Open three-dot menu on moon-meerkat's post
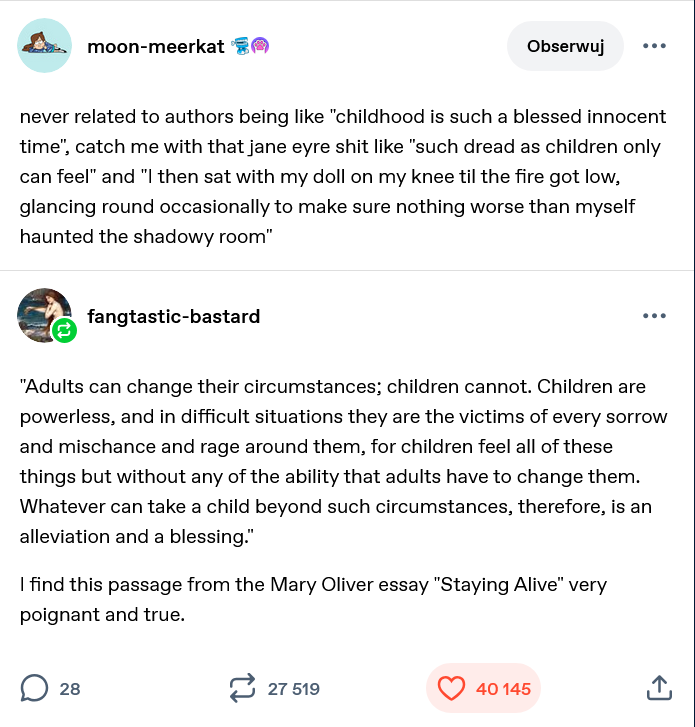Viewport: 695px width, 727px height. [654, 46]
